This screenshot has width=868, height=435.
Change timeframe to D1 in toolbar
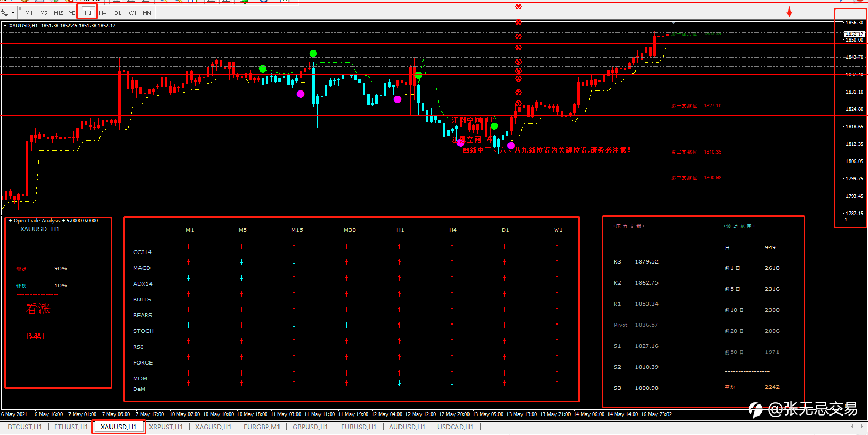click(x=117, y=13)
